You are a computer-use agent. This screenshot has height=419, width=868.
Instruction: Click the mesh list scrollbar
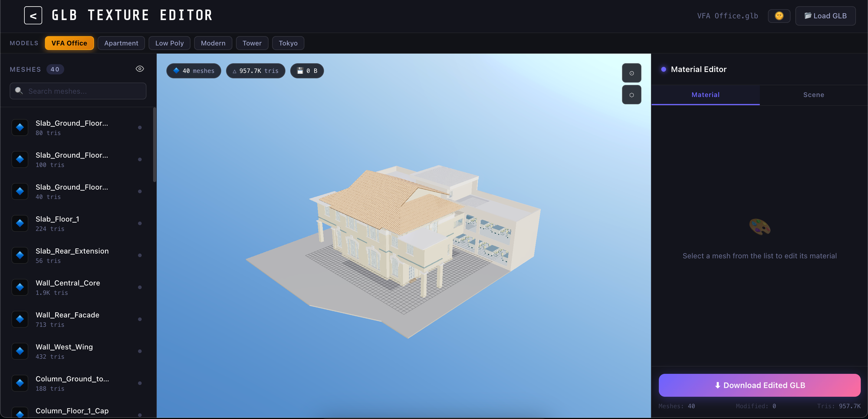click(155, 145)
